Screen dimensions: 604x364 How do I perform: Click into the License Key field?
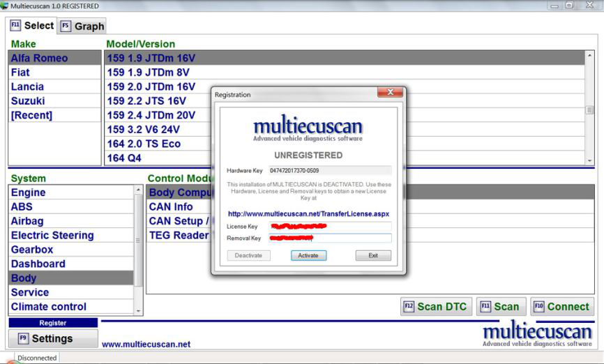click(330, 227)
